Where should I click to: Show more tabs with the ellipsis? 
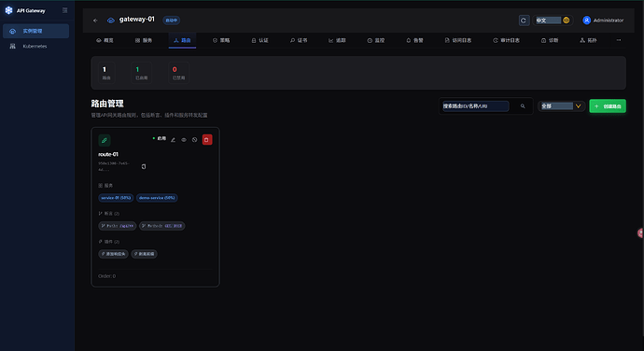pyautogui.click(x=619, y=40)
